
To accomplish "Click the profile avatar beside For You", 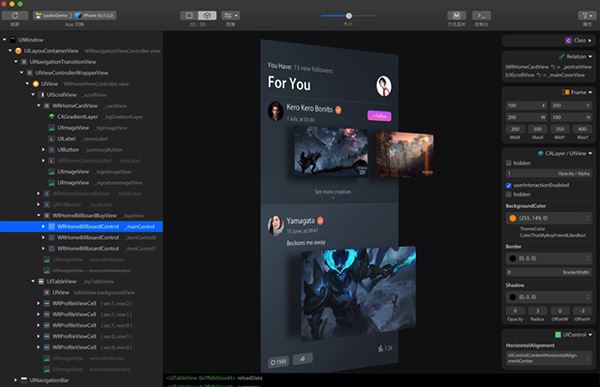I will click(383, 86).
